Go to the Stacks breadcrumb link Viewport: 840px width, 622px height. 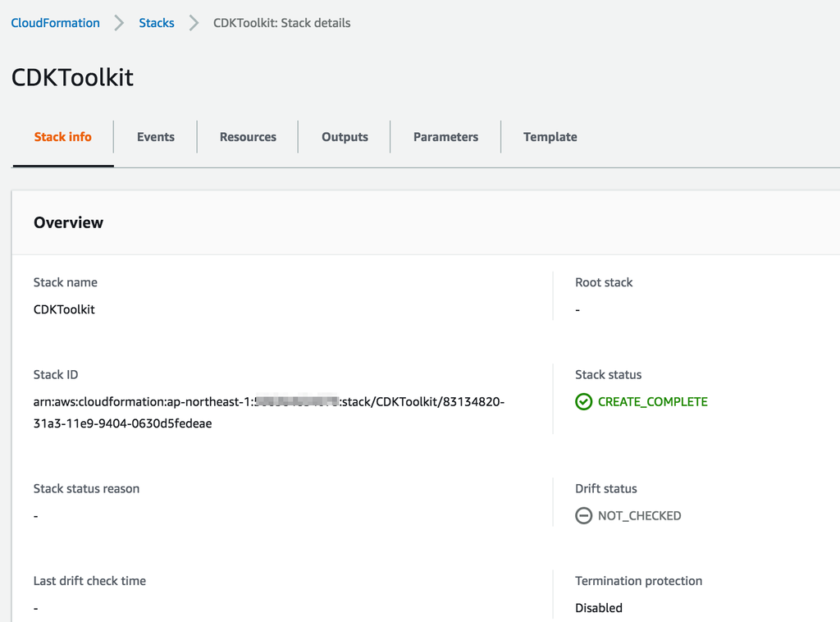[x=157, y=23]
